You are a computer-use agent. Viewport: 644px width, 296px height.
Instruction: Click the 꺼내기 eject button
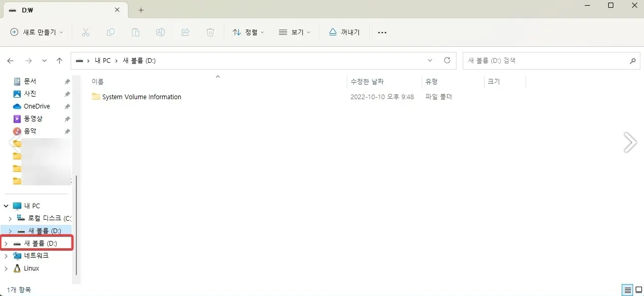point(344,32)
